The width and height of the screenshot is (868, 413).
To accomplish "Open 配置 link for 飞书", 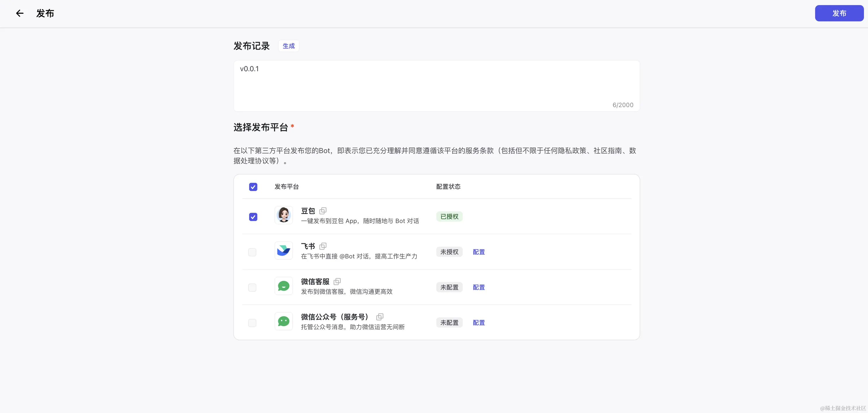I will click(478, 252).
